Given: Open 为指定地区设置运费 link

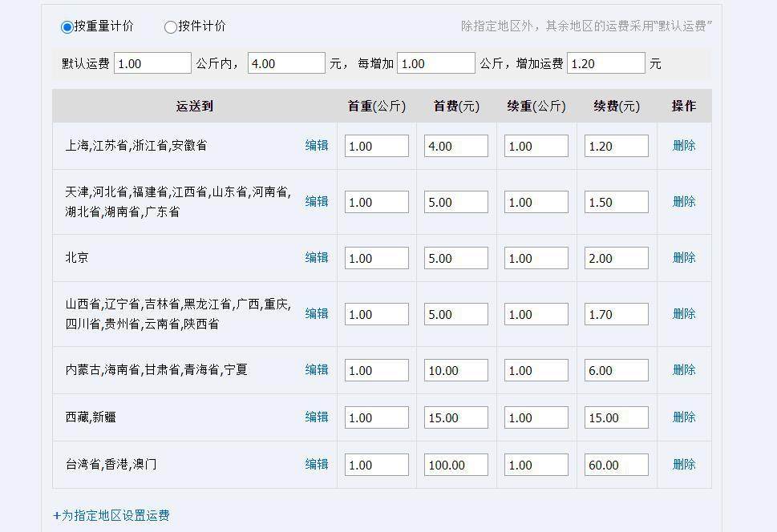Looking at the screenshot, I should (x=111, y=515).
